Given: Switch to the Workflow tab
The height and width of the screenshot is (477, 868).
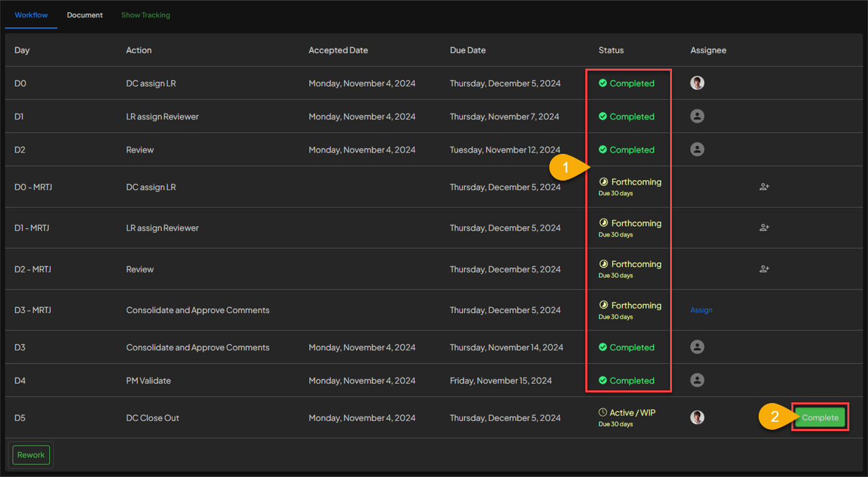Looking at the screenshot, I should [31, 15].
